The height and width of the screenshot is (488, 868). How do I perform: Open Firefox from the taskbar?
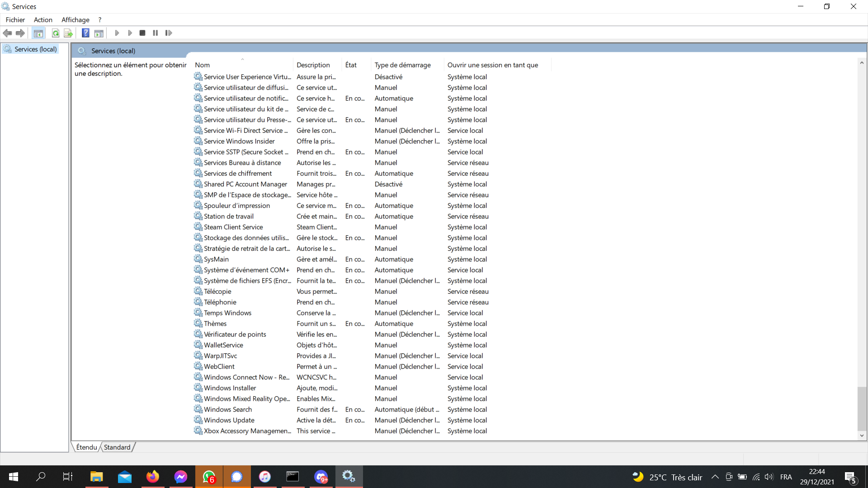point(153,477)
